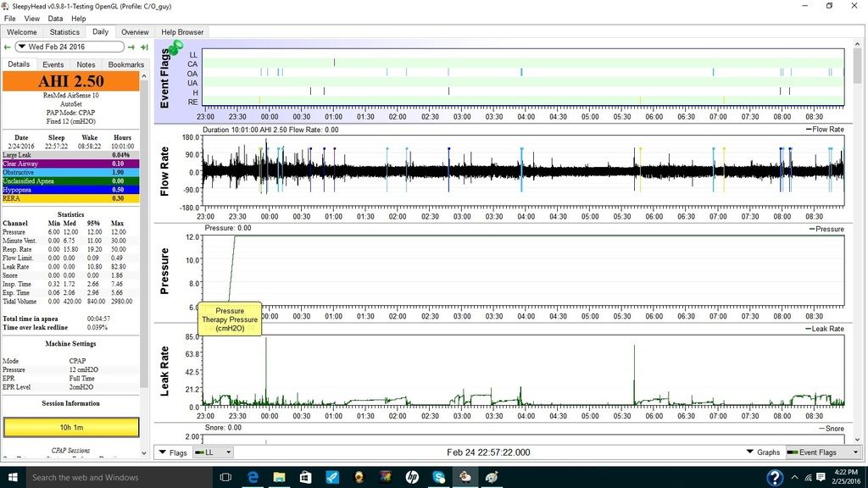The height and width of the screenshot is (488, 868).
Task: Open the Action Center notification icon
Action: [x=821, y=477]
